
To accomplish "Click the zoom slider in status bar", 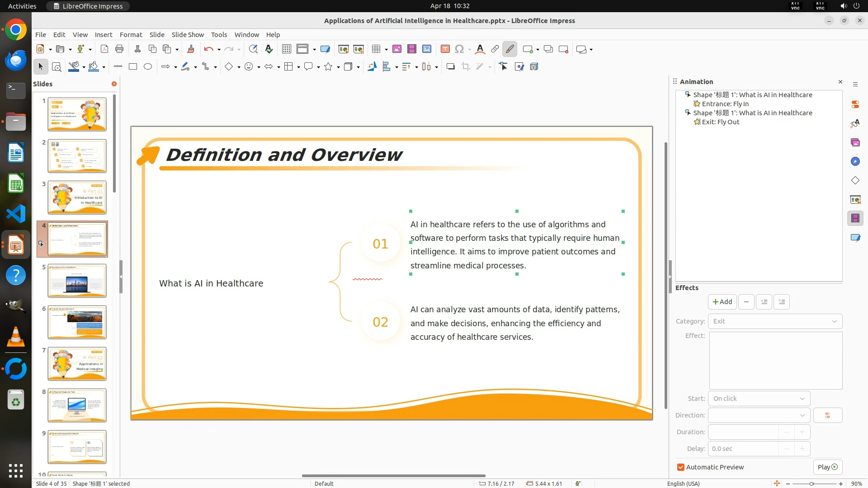I will click(x=812, y=483).
